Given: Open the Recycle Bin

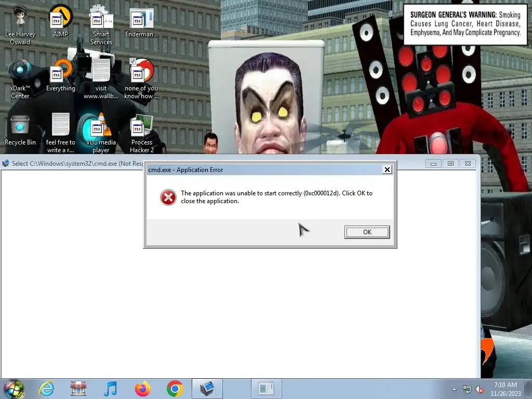Looking at the screenshot, I should [20, 130].
